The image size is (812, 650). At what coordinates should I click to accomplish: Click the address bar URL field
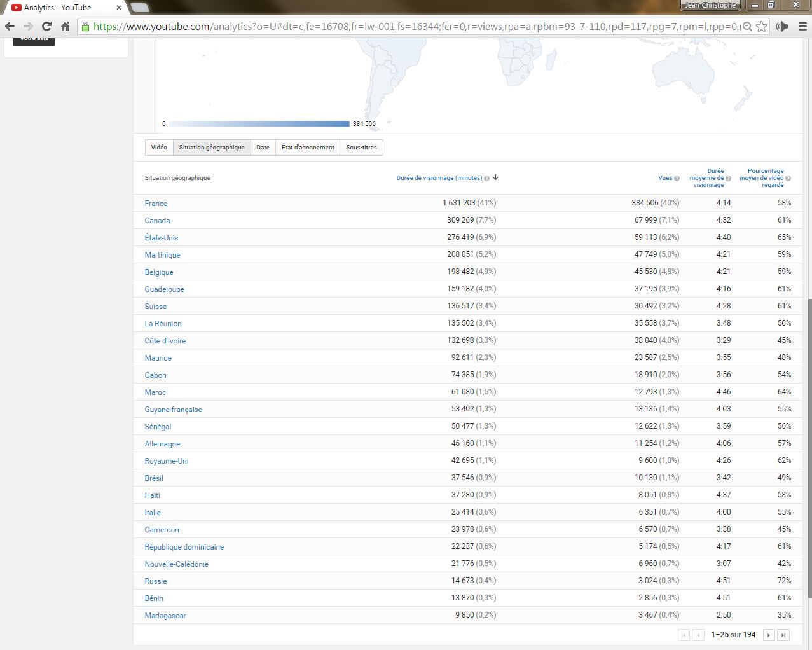[416, 26]
